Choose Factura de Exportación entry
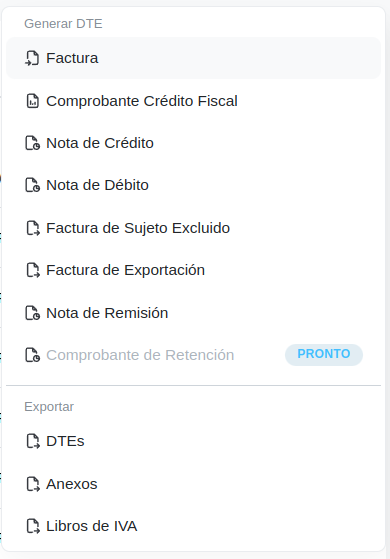The height and width of the screenshot is (559, 390). [x=194, y=270]
